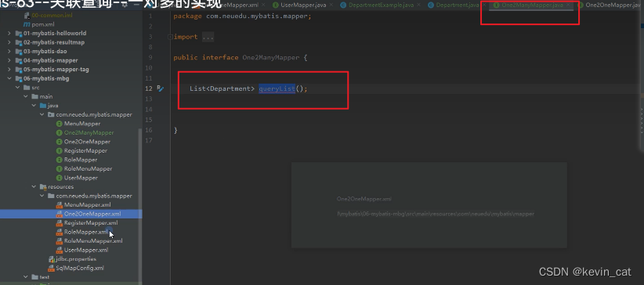The image size is (644, 285).
Task: Click the java source folder icon
Action: 43,106
